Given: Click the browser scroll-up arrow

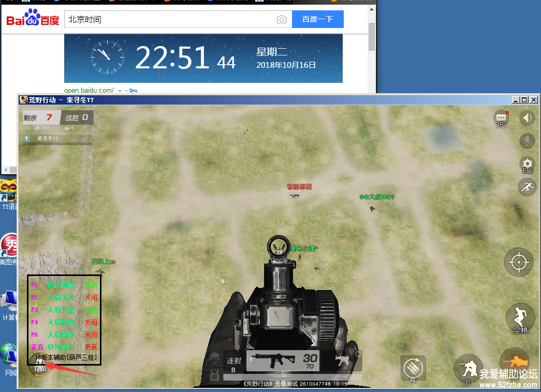Looking at the screenshot, I should (x=372, y=9).
